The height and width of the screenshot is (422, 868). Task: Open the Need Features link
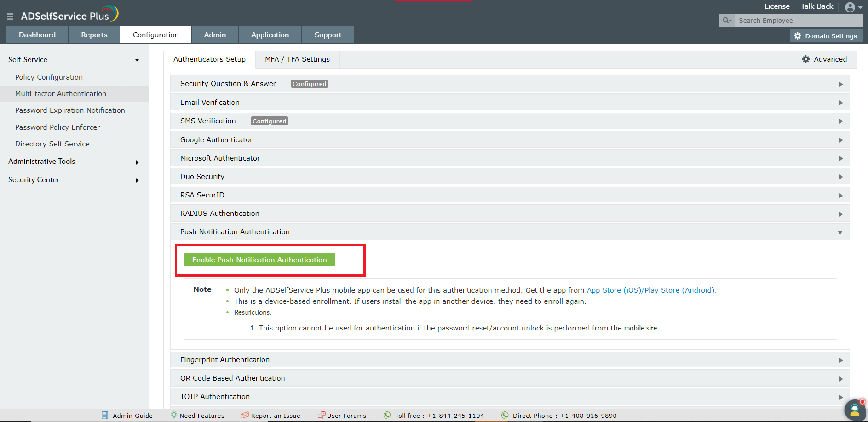tap(202, 416)
